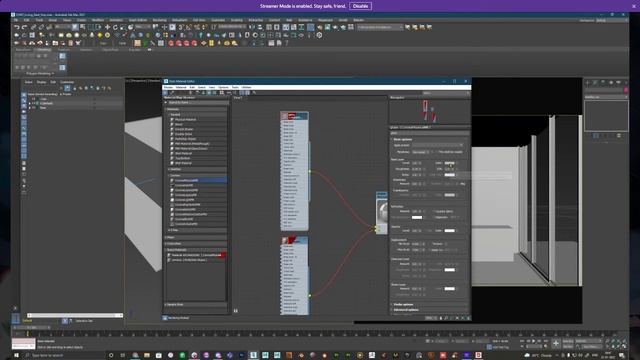Image resolution: width=640 pixels, height=360 pixels.
Task: Select Physical Material in General list
Action: pyautogui.click(x=198, y=119)
